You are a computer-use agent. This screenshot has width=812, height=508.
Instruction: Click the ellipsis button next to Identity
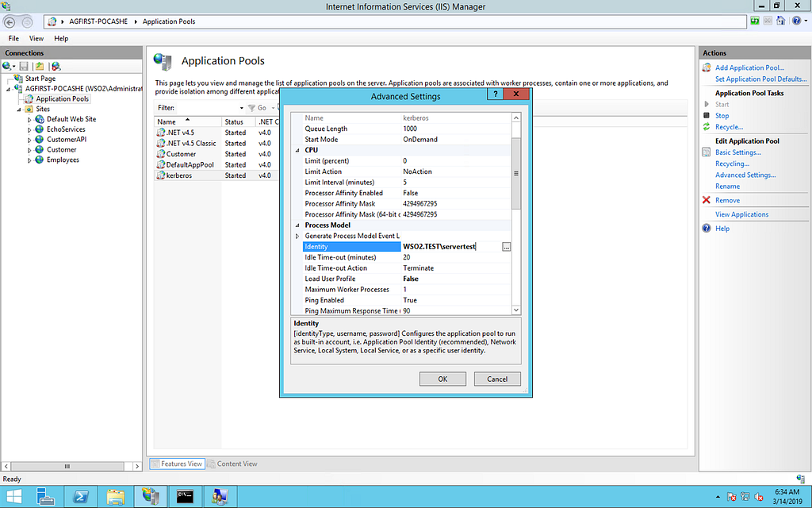point(506,248)
